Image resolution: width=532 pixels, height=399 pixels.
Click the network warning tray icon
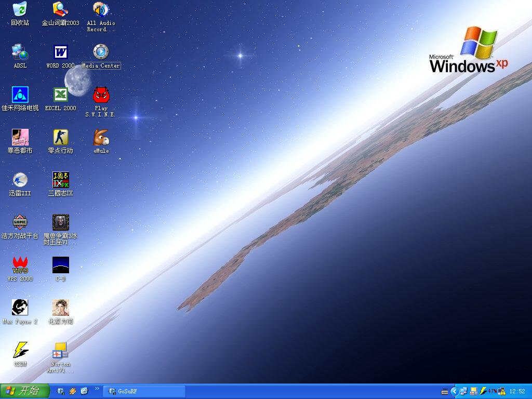point(501,391)
